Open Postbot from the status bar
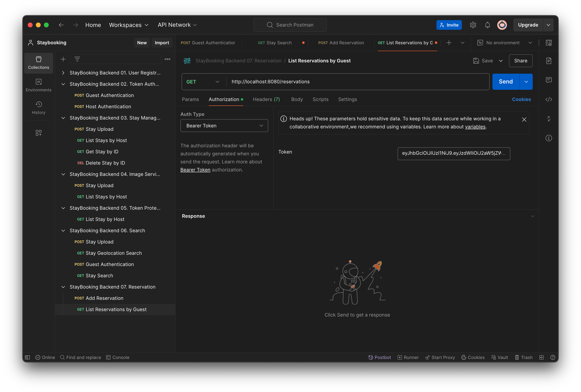 click(x=379, y=357)
